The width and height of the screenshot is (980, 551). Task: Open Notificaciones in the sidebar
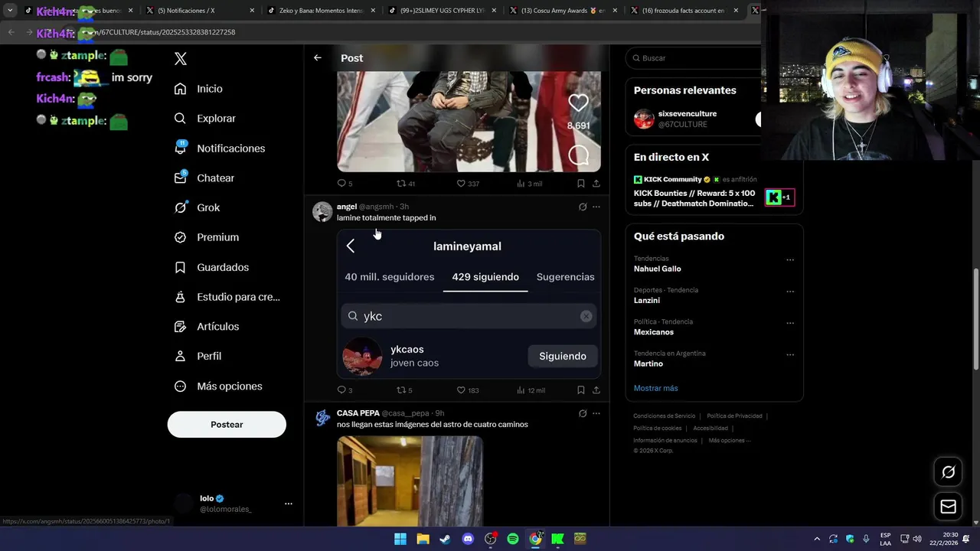[219, 148]
